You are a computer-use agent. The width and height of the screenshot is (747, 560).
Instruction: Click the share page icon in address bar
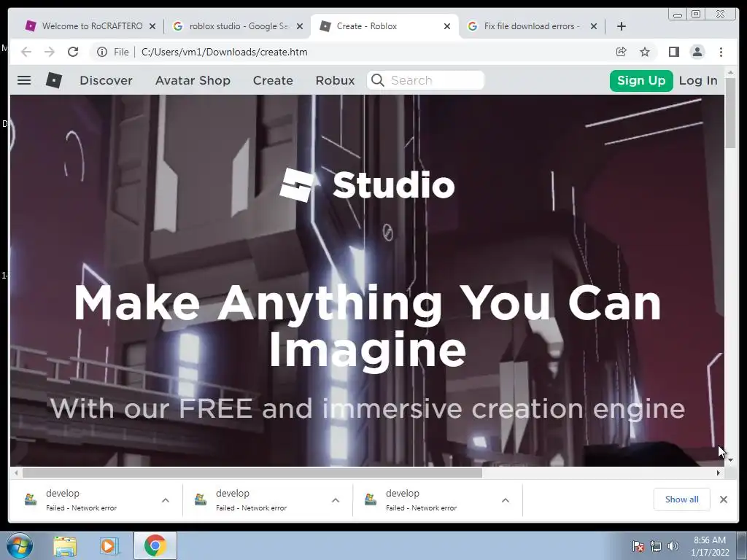pyautogui.click(x=622, y=52)
